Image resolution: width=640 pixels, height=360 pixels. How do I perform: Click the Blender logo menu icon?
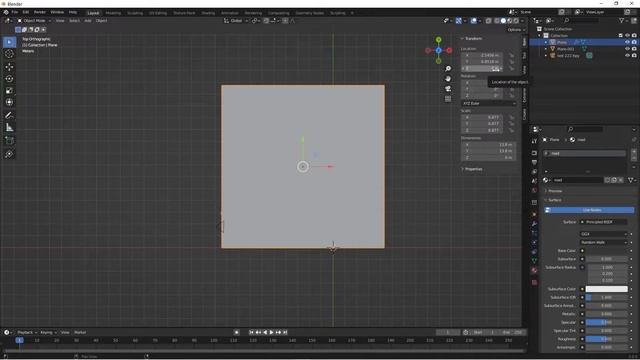point(6,12)
